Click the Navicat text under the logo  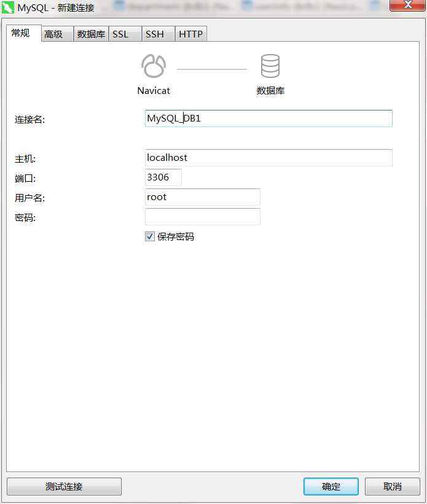point(154,91)
